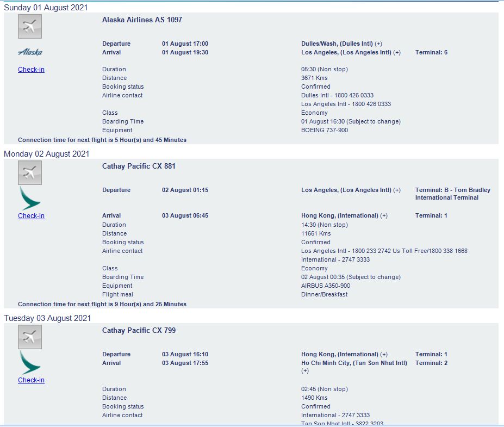Click 'Terminal: B - Tom Bradley International Terminal'

point(453,194)
